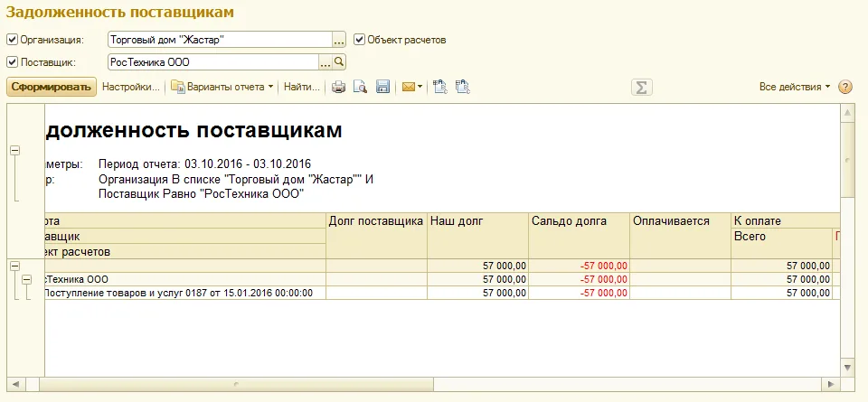
Task: Click into Организация input field
Action: tap(220, 40)
